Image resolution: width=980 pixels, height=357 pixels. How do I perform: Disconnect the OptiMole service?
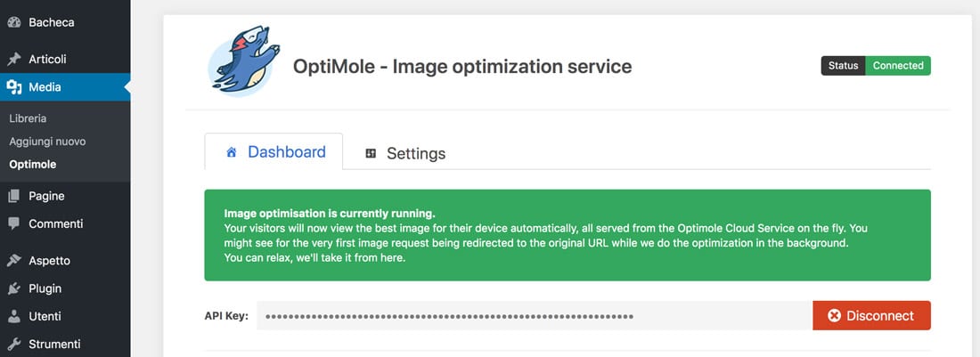point(871,316)
